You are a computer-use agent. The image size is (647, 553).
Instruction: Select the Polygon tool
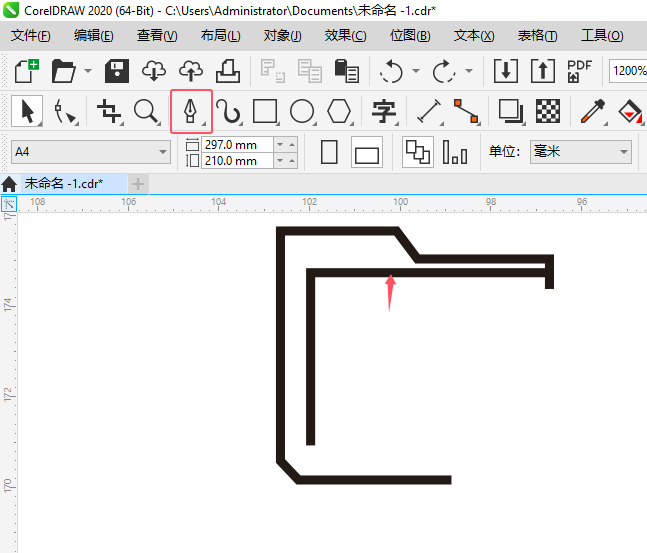pyautogui.click(x=339, y=111)
